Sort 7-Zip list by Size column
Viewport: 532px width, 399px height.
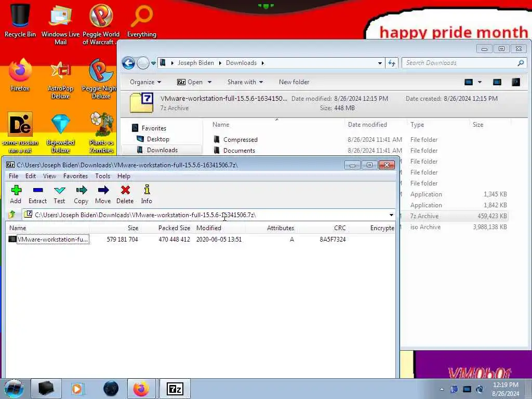click(115, 228)
